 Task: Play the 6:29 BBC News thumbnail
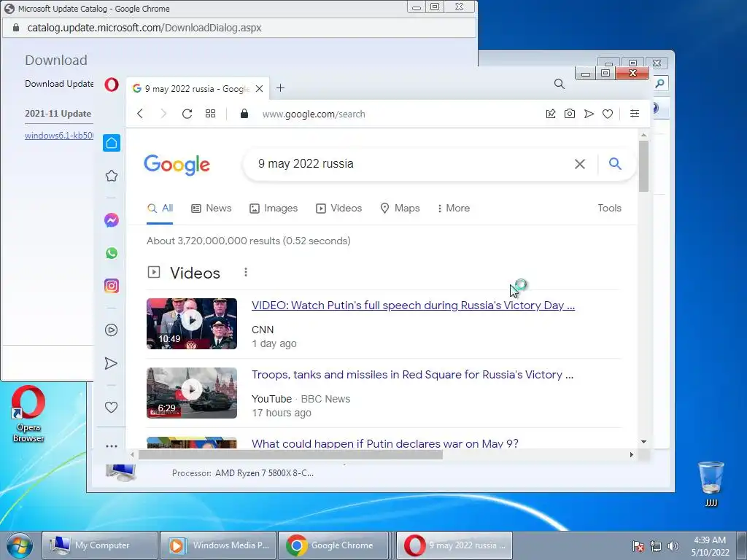point(192,393)
